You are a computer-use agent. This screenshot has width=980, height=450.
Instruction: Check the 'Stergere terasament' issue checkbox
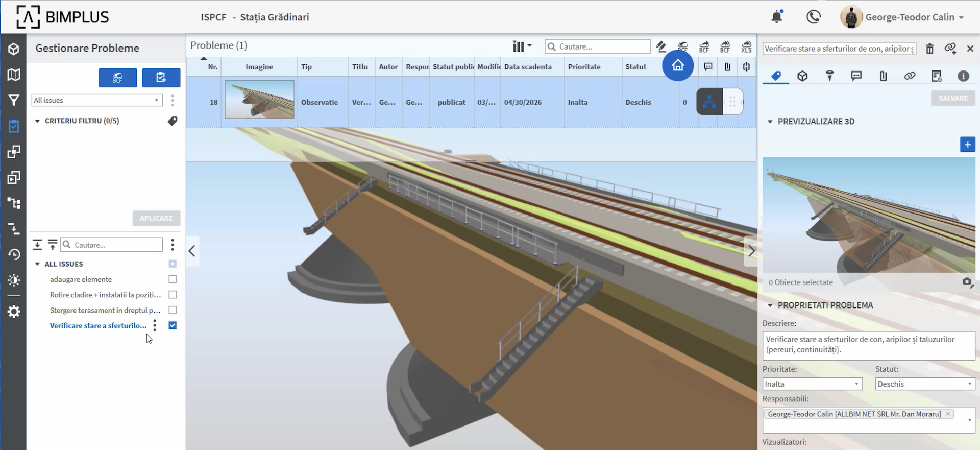point(173,310)
